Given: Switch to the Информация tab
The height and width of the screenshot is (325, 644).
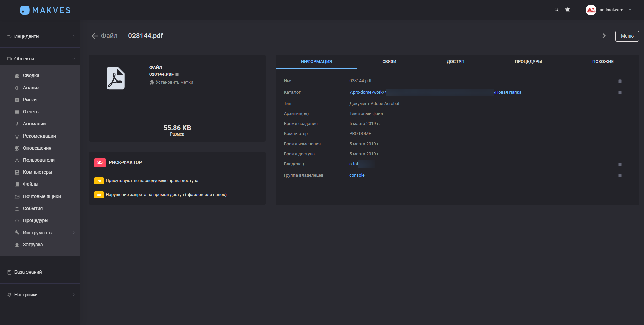Looking at the screenshot, I should (x=316, y=62).
